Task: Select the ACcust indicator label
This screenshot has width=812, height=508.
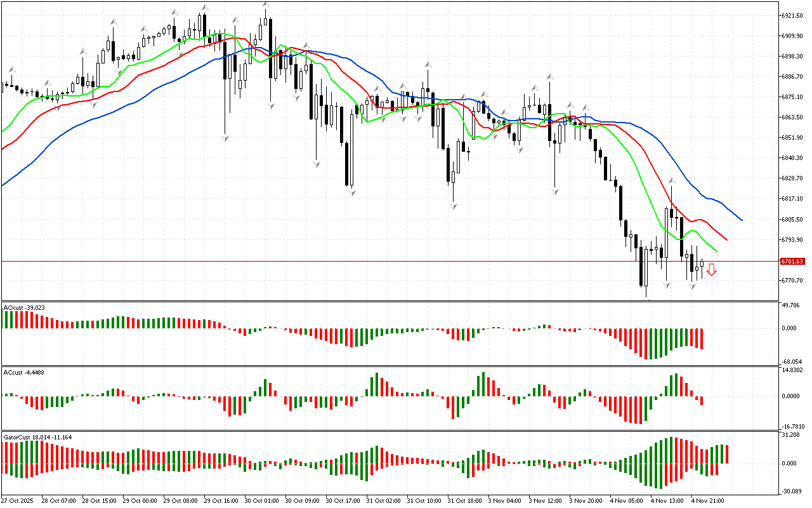Action: coord(24,372)
